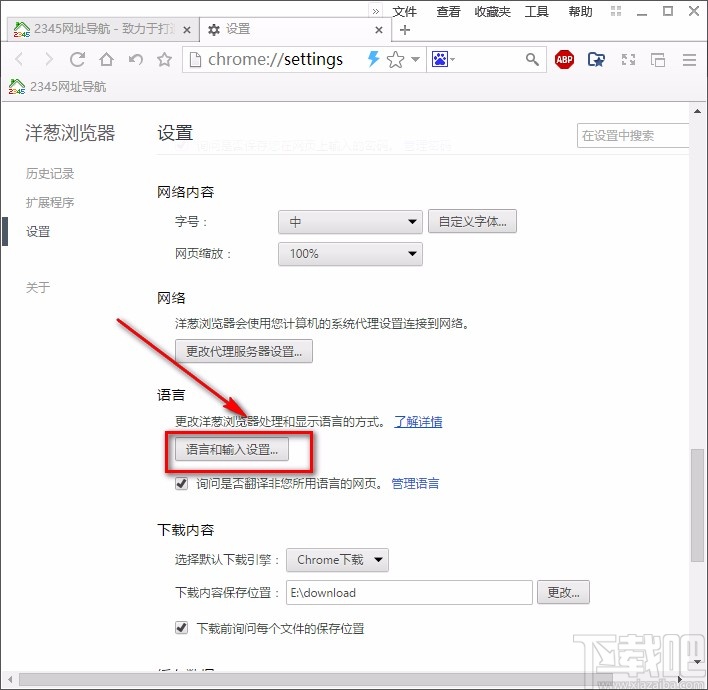This screenshot has width=708, height=690.
Task: Select 设置 in sidebar
Action: click(38, 232)
